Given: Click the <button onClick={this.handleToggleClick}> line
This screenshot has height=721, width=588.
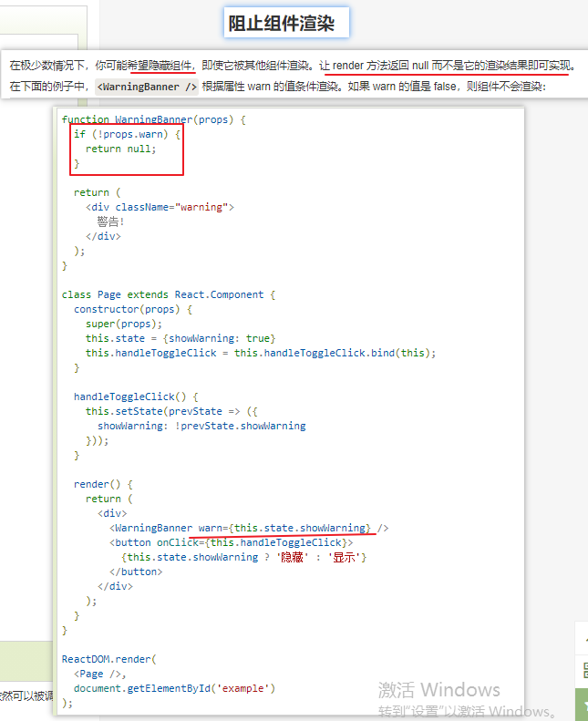Looking at the screenshot, I should pos(231,542).
